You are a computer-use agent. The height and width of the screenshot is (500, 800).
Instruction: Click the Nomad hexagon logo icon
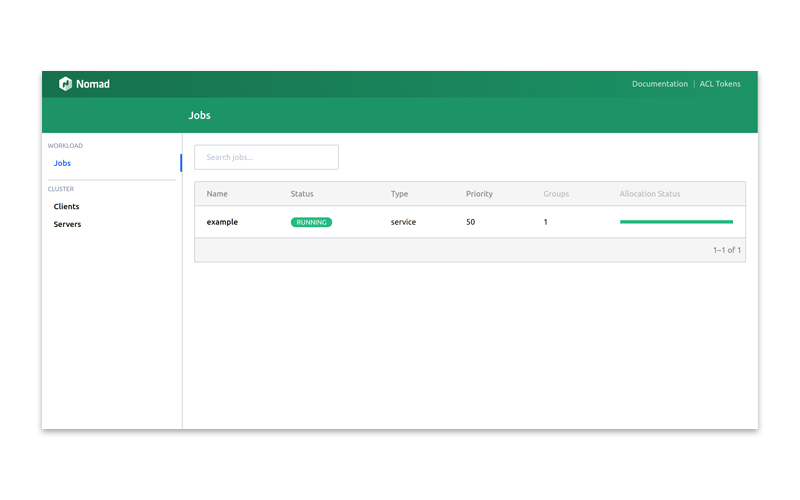66,84
